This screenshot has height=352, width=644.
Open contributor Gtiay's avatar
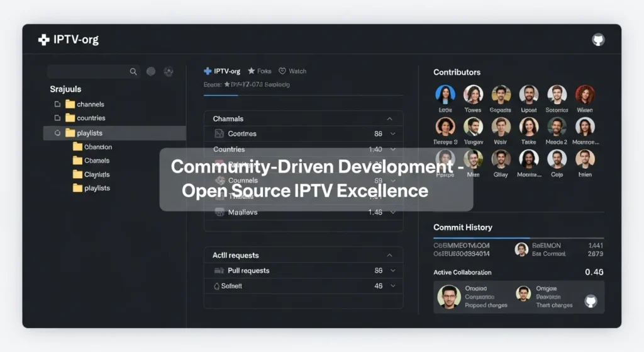(501, 159)
